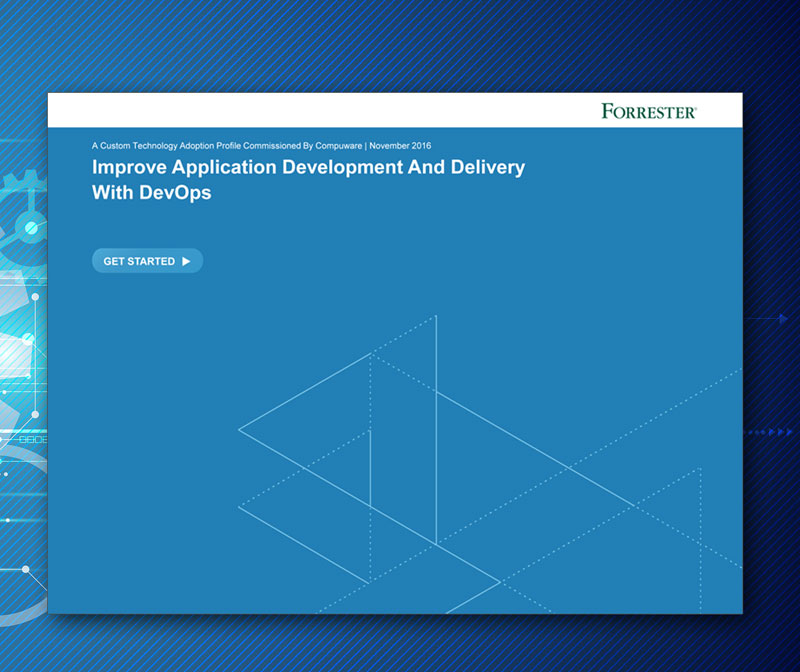Click the circular hub inside the gear graphic
The width and height of the screenshot is (800, 672).
click(x=30, y=229)
